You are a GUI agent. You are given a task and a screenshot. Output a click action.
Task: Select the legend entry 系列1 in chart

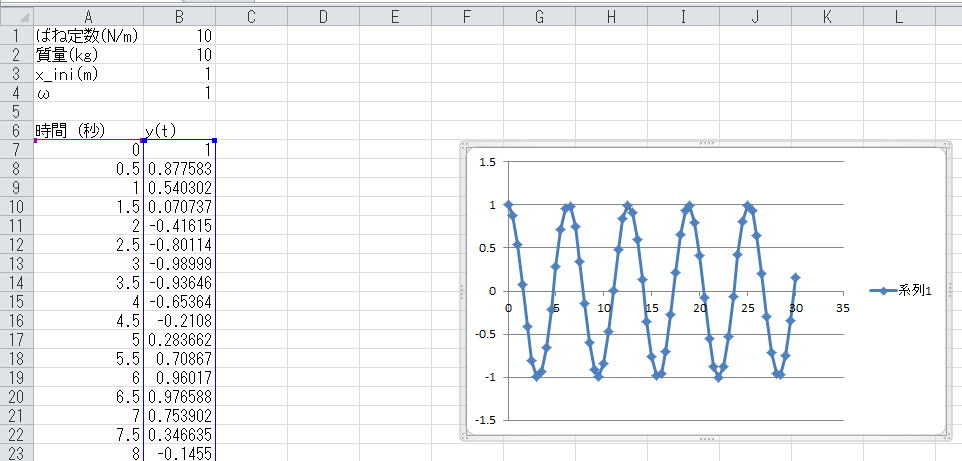(x=909, y=291)
